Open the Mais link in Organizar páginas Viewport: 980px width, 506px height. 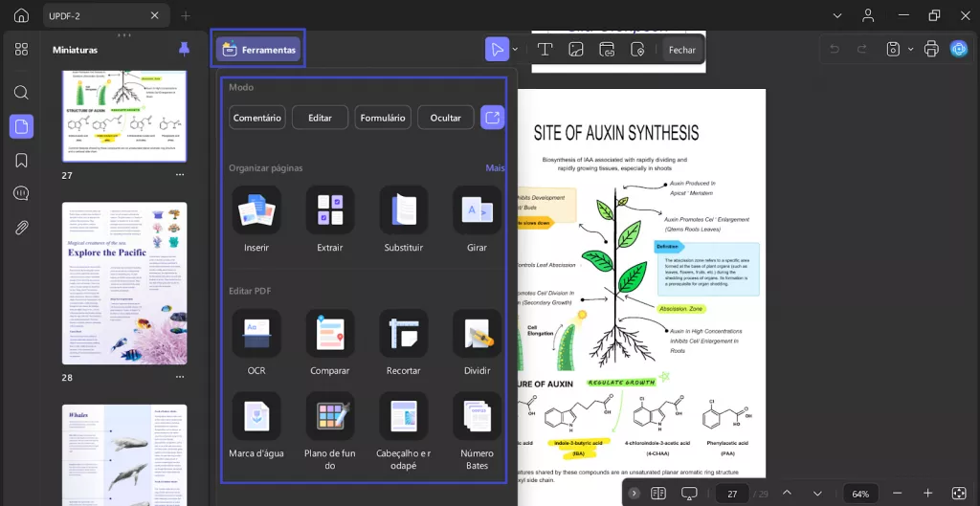pyautogui.click(x=495, y=168)
